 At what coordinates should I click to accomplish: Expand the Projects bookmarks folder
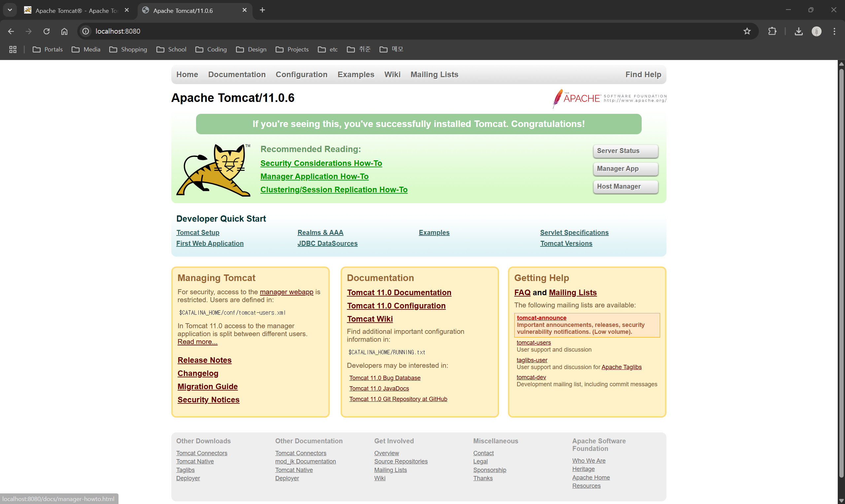coord(292,49)
